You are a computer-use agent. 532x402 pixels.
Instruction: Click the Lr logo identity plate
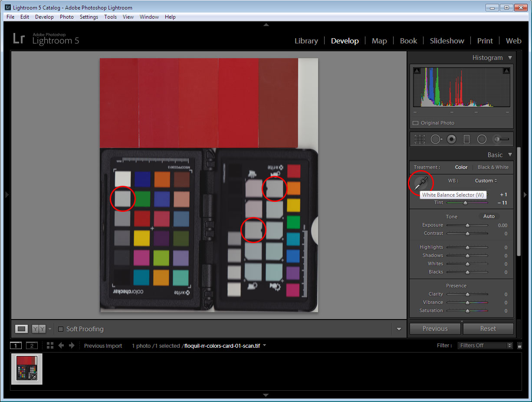pos(19,39)
